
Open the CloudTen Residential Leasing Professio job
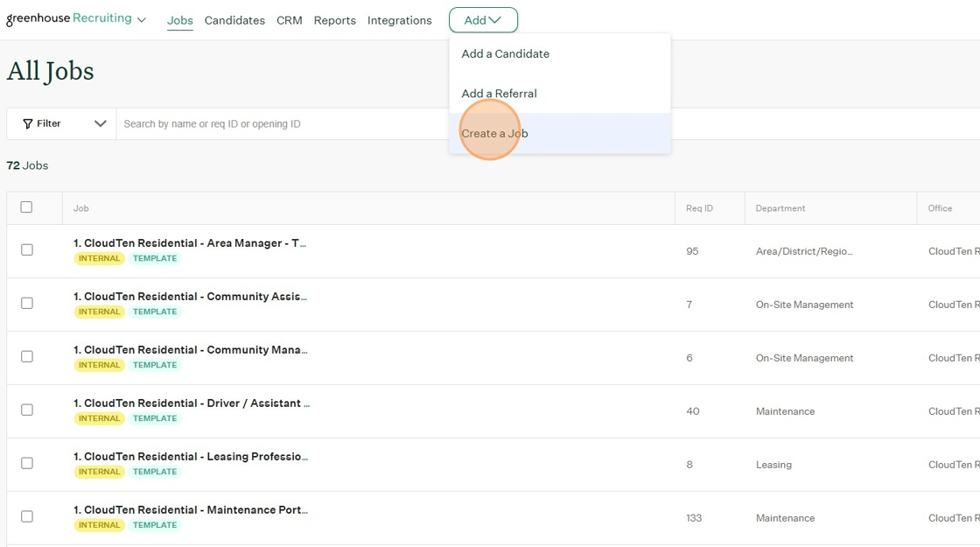coord(191,456)
